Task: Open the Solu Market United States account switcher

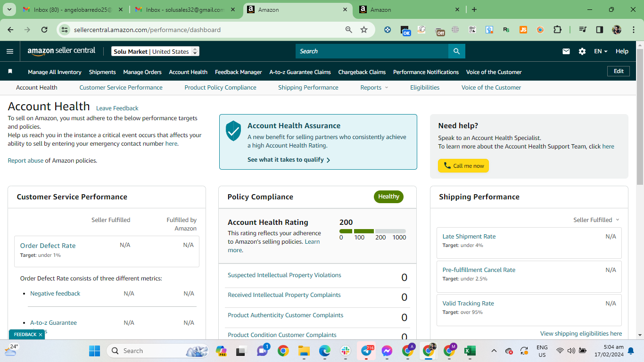Action: pyautogui.click(x=156, y=51)
